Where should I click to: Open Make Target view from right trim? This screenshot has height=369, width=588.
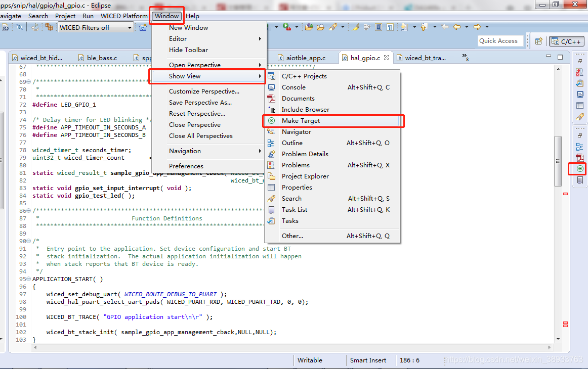[x=580, y=169]
